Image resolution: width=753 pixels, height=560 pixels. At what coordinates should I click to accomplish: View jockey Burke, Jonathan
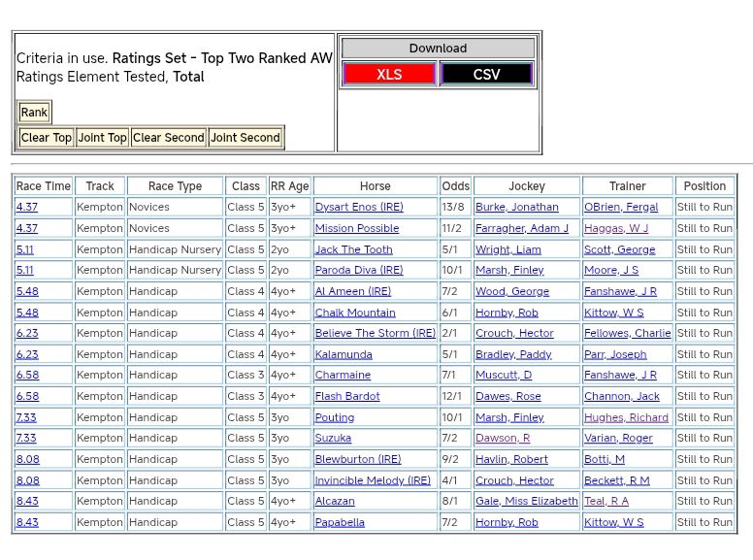point(516,208)
